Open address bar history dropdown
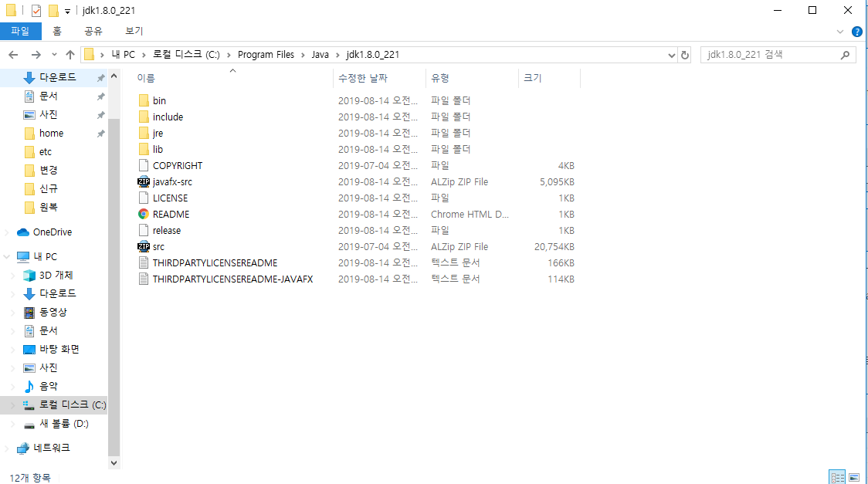868x484 pixels. [x=672, y=55]
